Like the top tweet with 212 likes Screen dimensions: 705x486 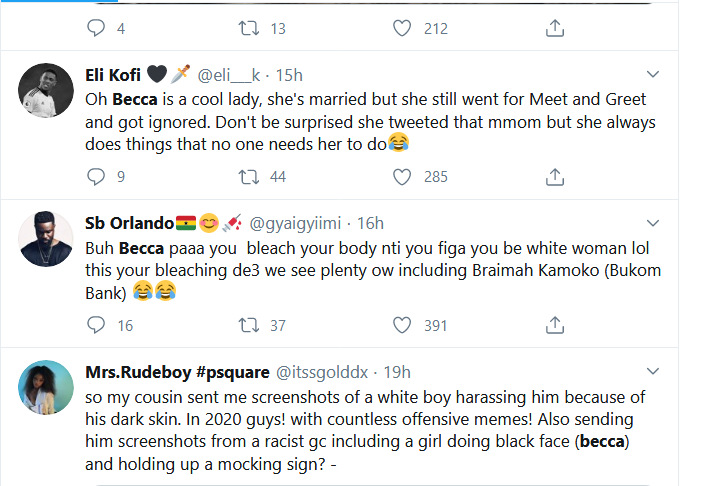[x=401, y=29]
